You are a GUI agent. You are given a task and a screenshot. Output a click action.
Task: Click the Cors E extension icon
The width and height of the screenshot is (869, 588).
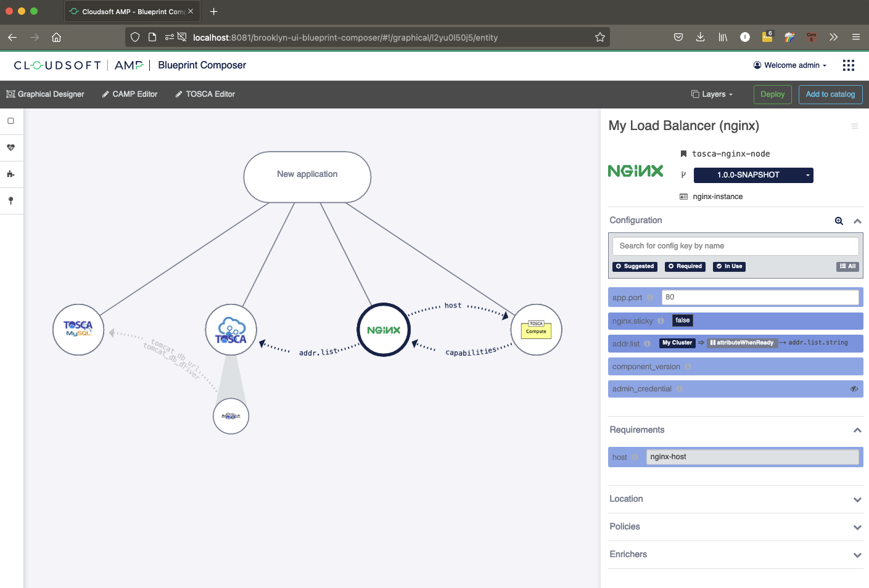(x=811, y=37)
